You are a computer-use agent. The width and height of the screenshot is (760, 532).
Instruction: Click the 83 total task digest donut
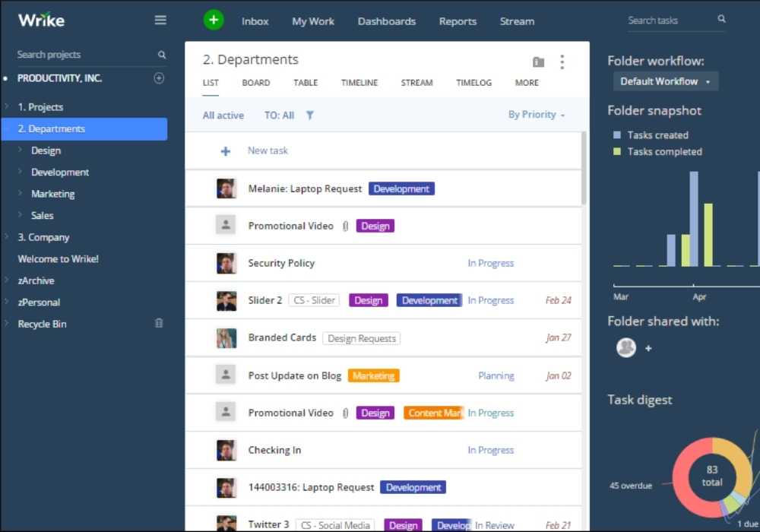coord(711,477)
